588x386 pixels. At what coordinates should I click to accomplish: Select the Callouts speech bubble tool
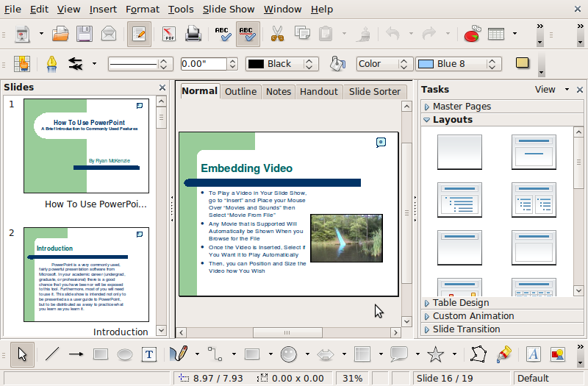(x=398, y=354)
